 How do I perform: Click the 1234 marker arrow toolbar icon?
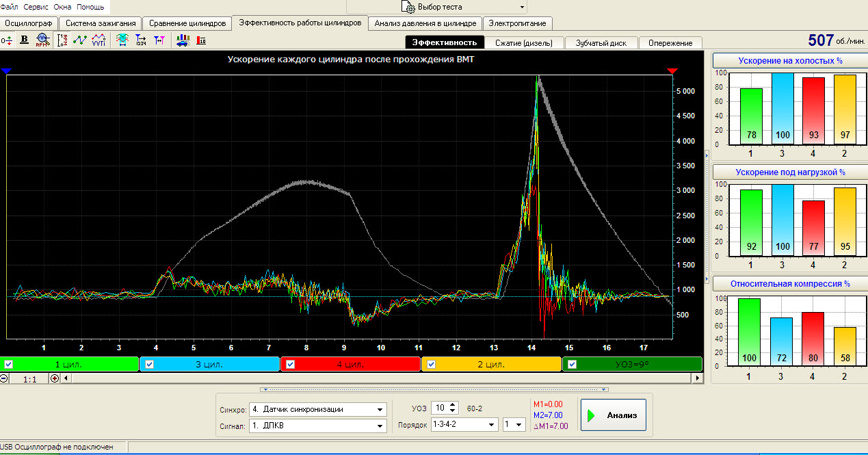coord(140,40)
